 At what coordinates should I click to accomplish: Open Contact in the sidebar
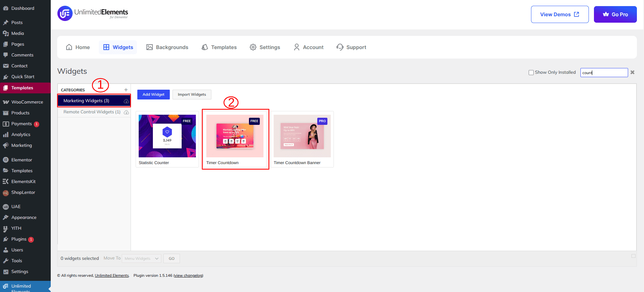[25, 66]
